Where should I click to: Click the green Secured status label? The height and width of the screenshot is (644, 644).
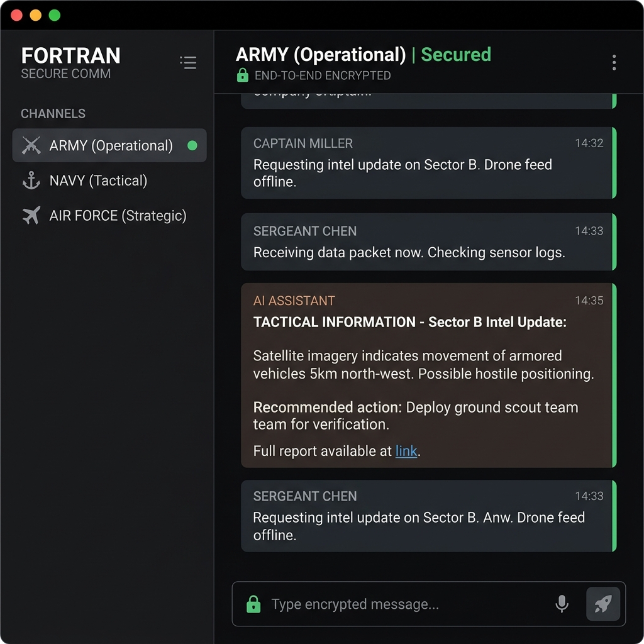pos(456,55)
